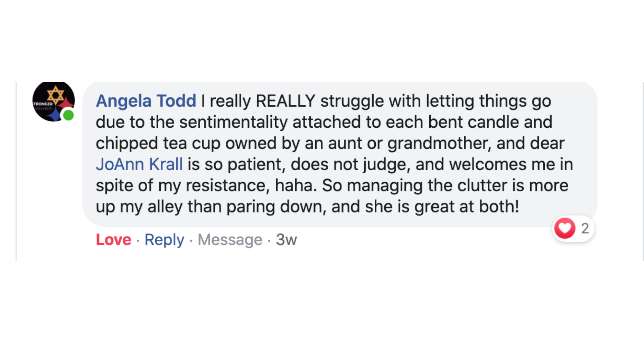Screen dimensions: 644x362
Task: Open the 3w comment timestamp
Action: [286, 240]
